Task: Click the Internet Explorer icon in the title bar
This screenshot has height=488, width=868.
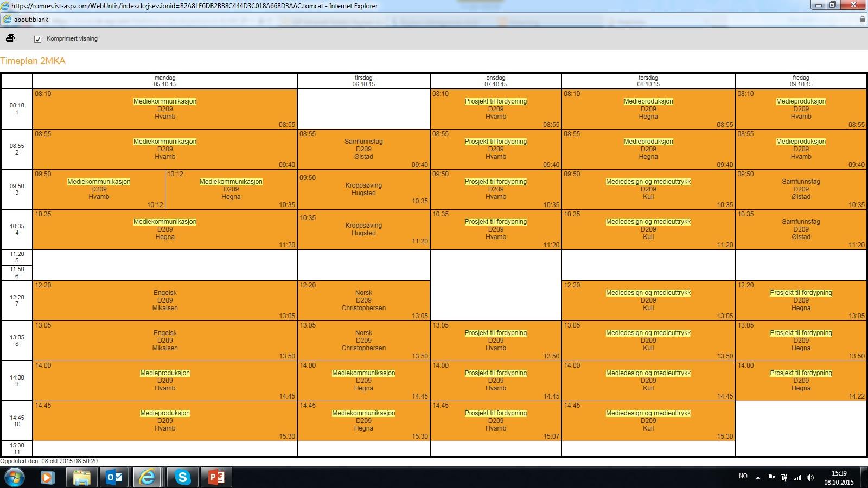Action: click(x=5, y=6)
